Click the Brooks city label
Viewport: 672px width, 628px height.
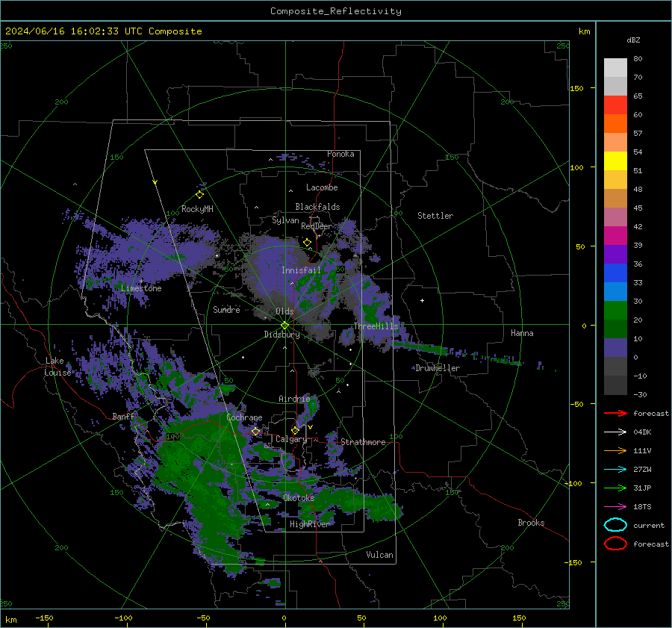(531, 523)
